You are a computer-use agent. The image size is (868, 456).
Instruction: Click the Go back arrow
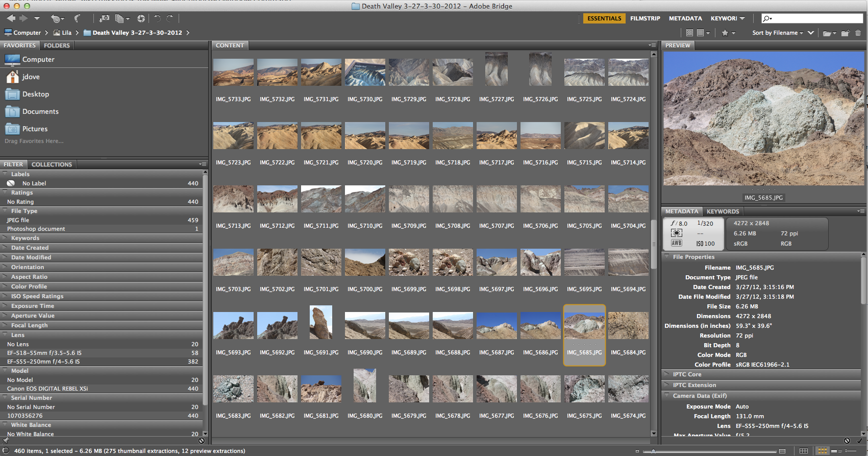point(11,18)
